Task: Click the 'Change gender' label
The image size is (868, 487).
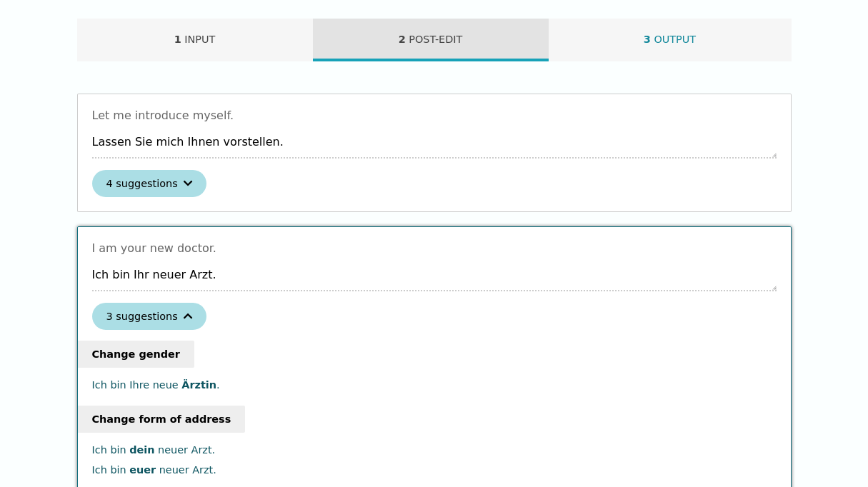Action: tap(136, 354)
